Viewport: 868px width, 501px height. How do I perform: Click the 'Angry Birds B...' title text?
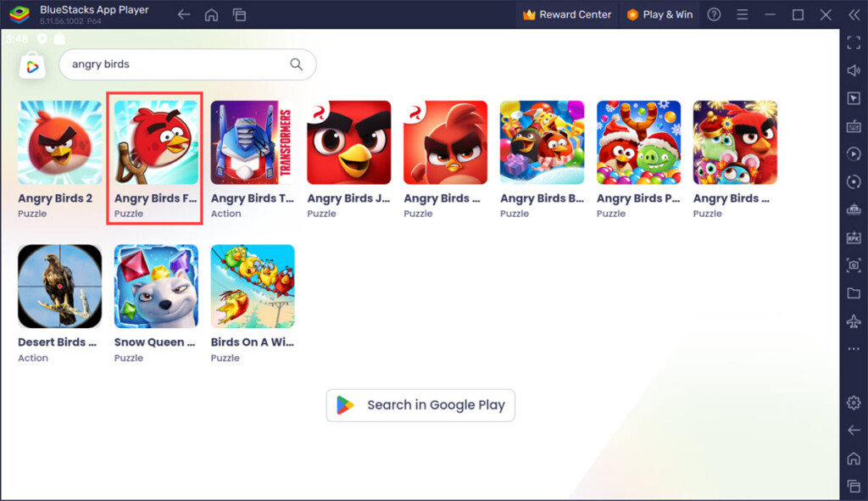[x=542, y=198]
